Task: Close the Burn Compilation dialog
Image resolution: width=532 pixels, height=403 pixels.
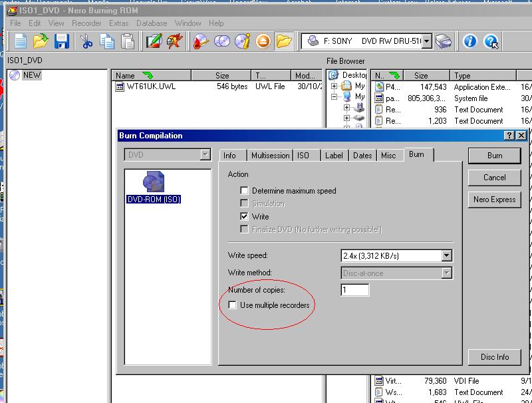Action: [x=521, y=136]
